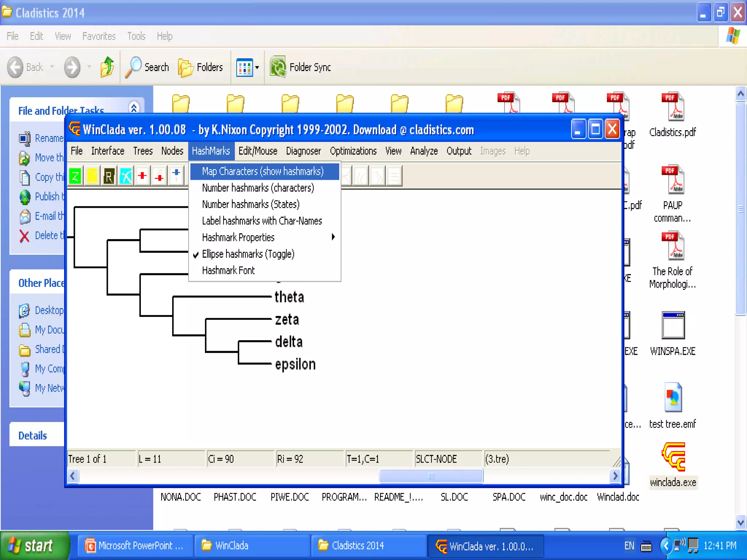Screen dimensions: 747x560
Task: Open the Explorer Views dropdown arrow
Action: (x=257, y=67)
